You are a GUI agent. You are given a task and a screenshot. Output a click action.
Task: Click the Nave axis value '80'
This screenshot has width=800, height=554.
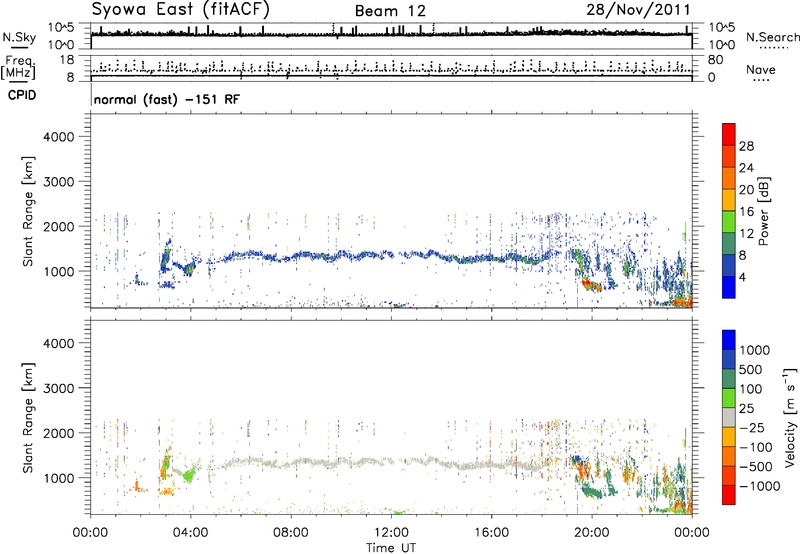click(x=715, y=60)
